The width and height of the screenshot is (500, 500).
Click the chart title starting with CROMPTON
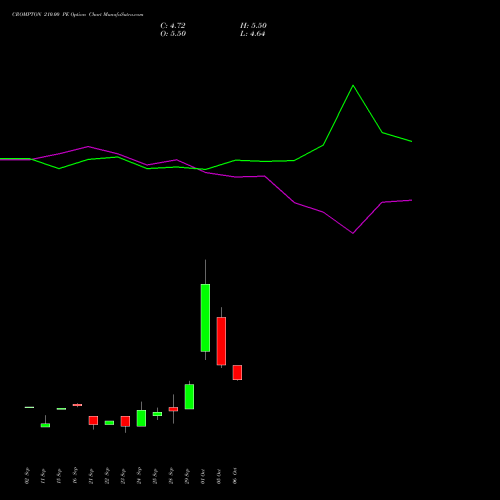[x=78, y=15]
